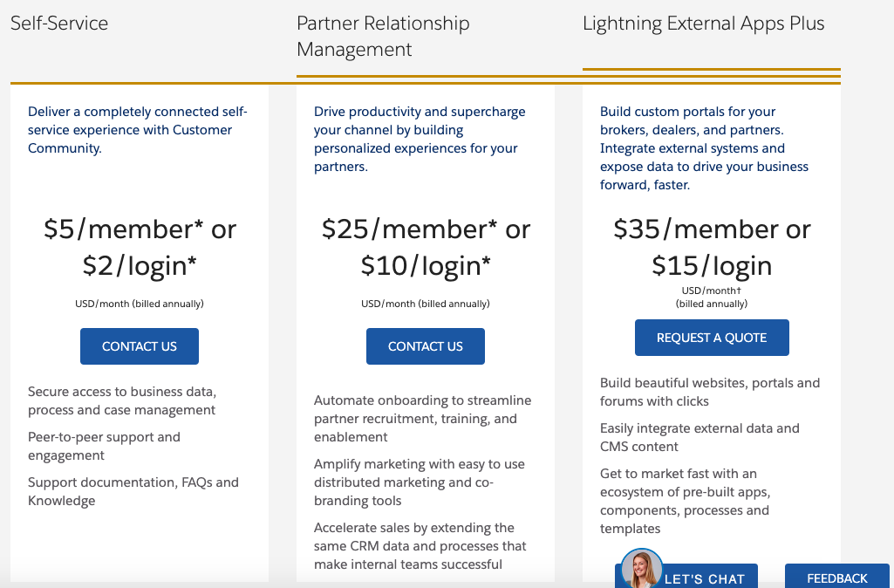Click the $35/member or $15/login price
Image resolution: width=894 pixels, height=588 pixels.
(712, 248)
